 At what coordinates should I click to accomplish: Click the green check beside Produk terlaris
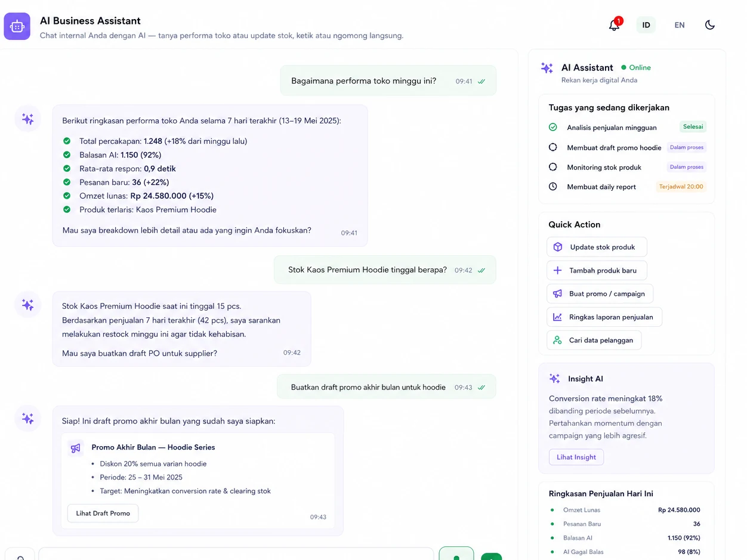(x=67, y=209)
